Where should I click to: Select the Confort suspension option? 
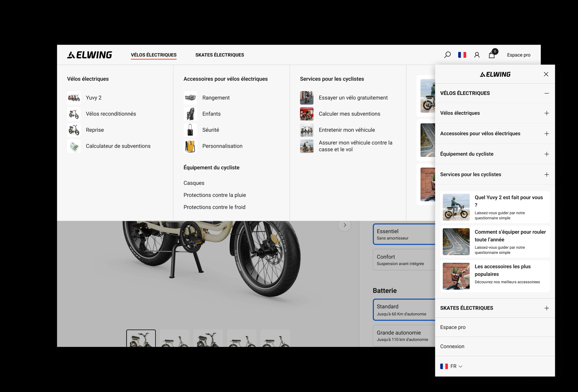403,260
